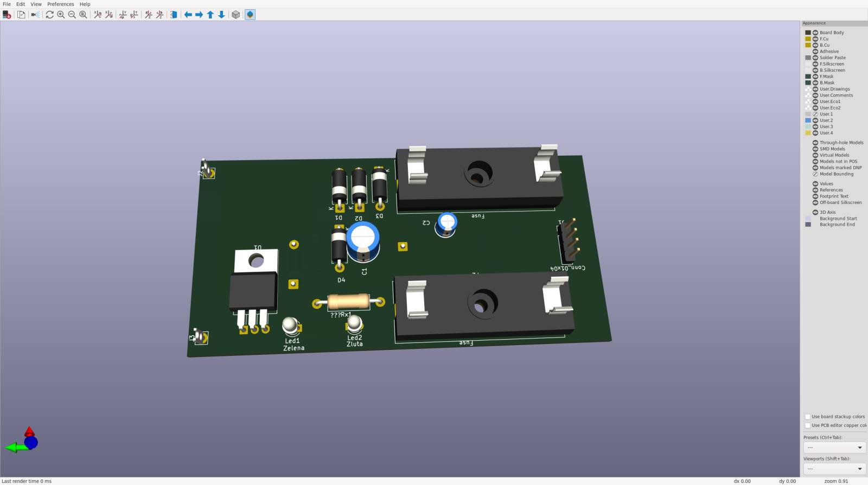Toggle orthographic projection cube icon
Screen dimensions: 868x485
click(235, 15)
